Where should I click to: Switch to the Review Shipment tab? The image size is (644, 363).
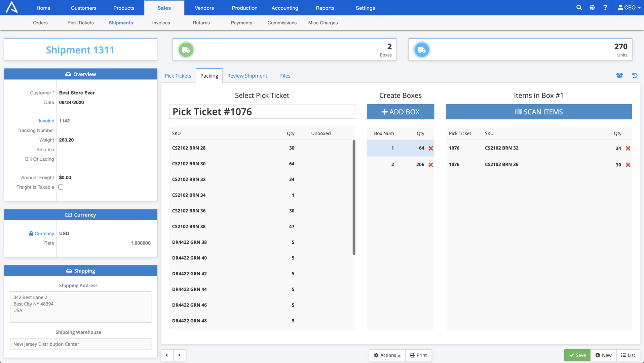coord(247,76)
